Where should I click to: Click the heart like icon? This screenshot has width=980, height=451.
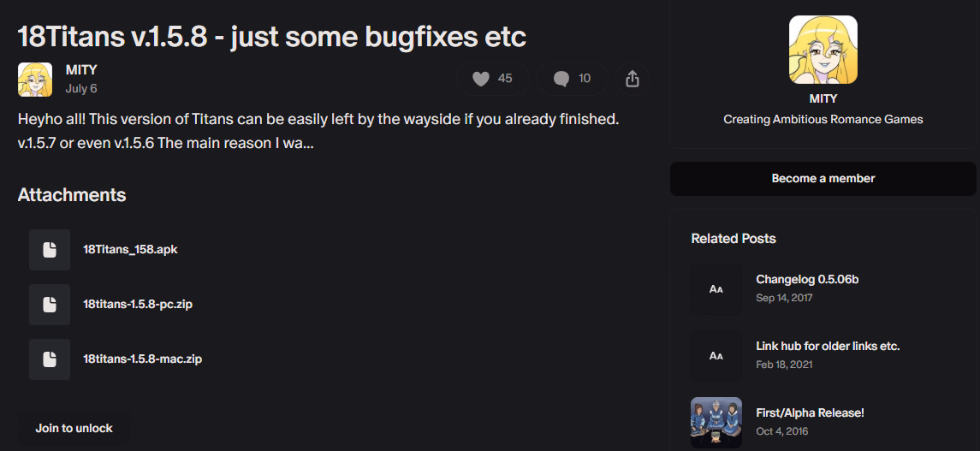pyautogui.click(x=481, y=79)
